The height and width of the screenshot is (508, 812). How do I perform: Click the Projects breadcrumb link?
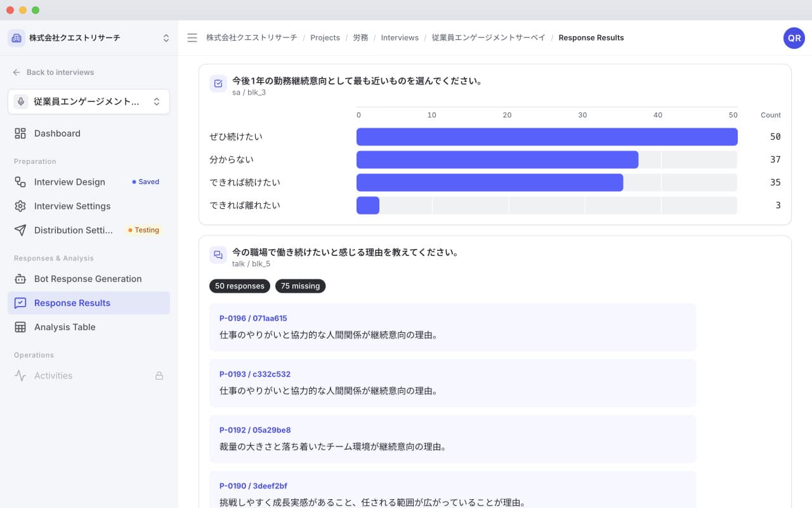pyautogui.click(x=325, y=38)
